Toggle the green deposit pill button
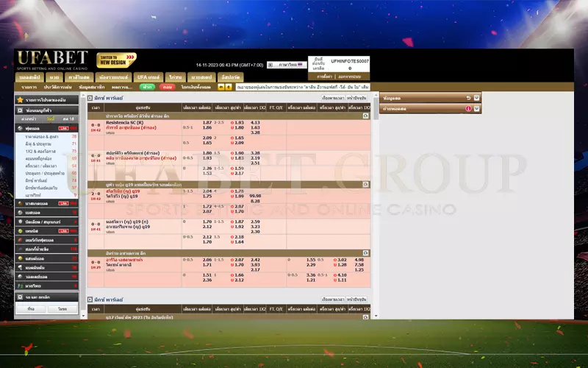 pyautogui.click(x=147, y=87)
